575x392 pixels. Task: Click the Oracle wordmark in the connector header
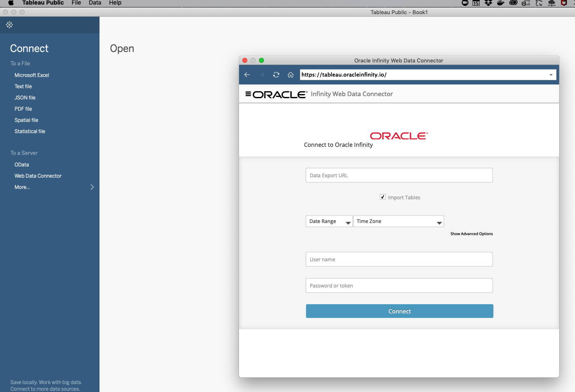pyautogui.click(x=280, y=94)
